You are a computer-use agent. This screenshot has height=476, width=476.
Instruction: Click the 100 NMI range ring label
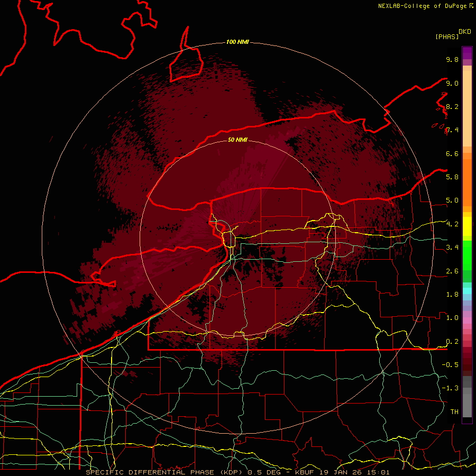click(x=237, y=42)
